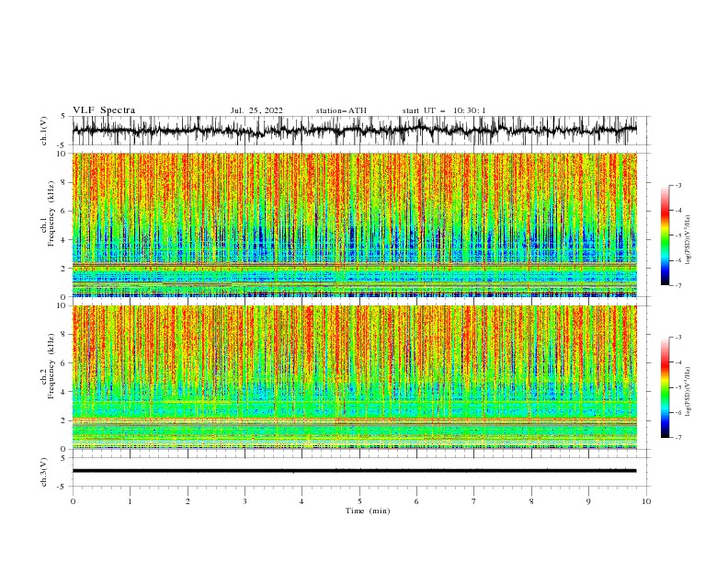This screenshot has width=728, height=563.
Task: Click the "8" kHz tick of ch.2 spectrogram
Action: (x=63, y=335)
